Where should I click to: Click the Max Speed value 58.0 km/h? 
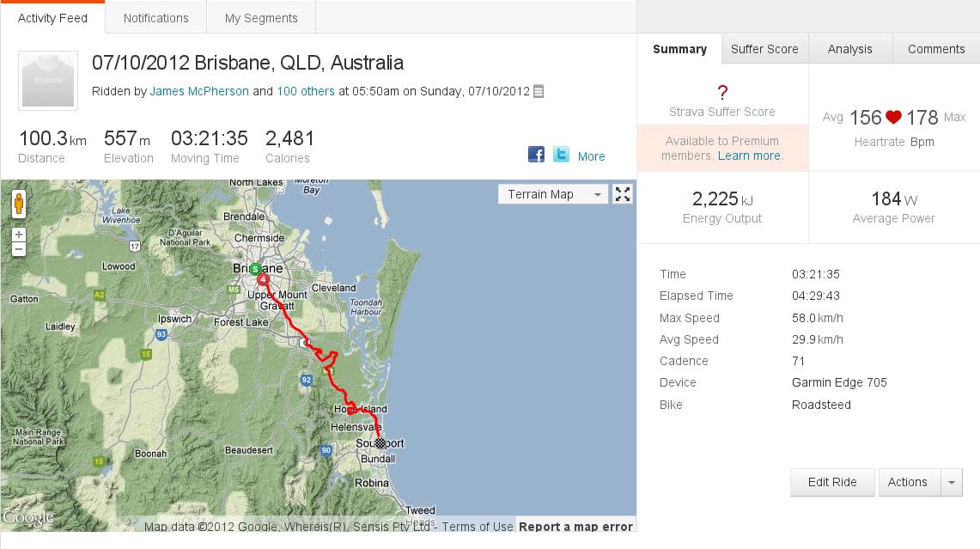[818, 318]
